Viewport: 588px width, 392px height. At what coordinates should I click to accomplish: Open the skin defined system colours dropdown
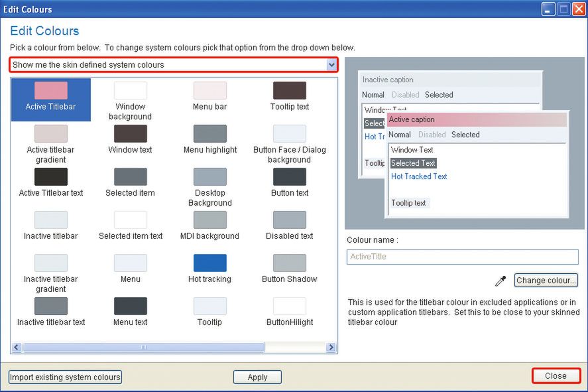click(x=331, y=65)
